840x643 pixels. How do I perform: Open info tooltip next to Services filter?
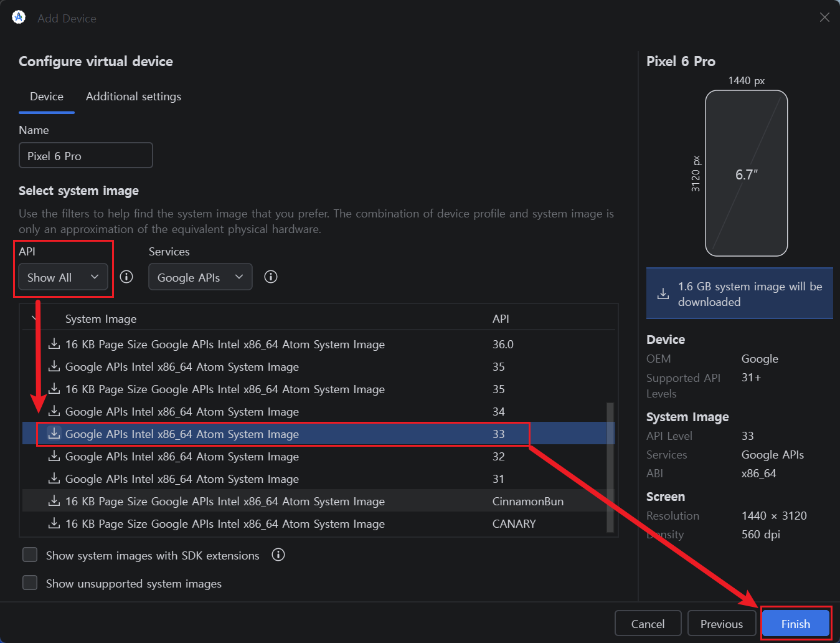[271, 277]
